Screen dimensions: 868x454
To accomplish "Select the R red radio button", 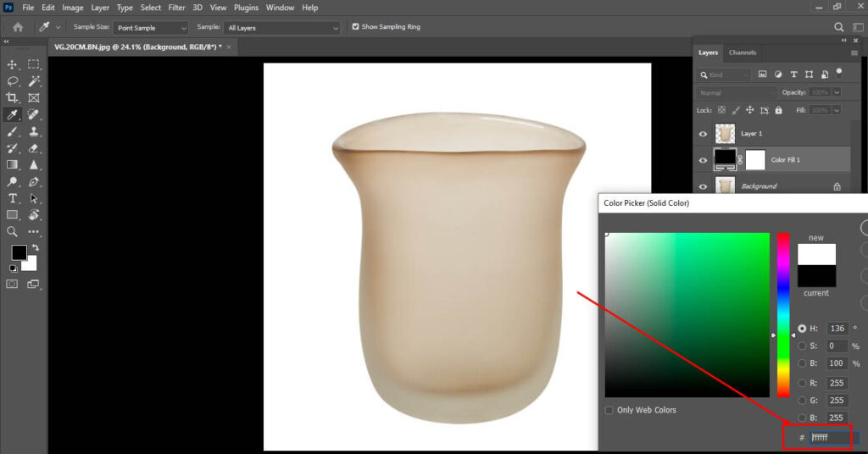I will pos(802,383).
